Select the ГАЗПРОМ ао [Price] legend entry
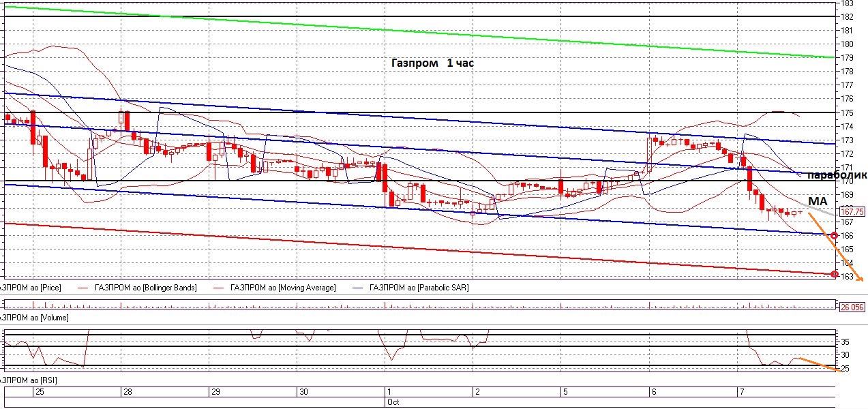 click(31, 288)
